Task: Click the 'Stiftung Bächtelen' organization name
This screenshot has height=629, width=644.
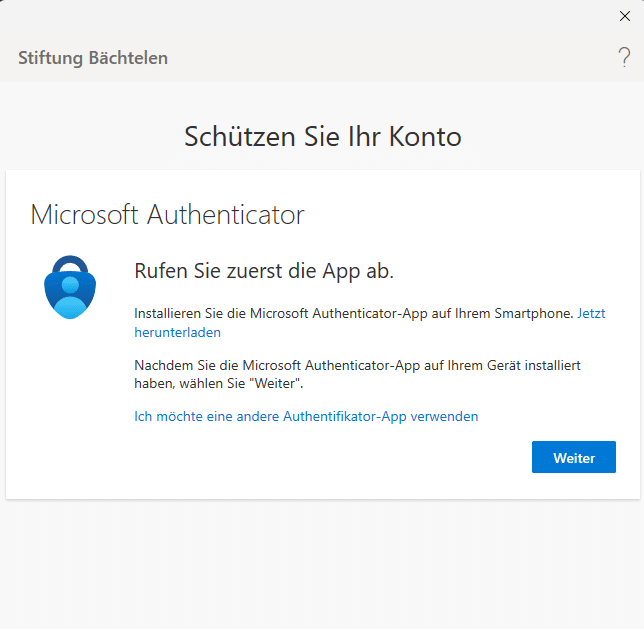Action: [93, 58]
